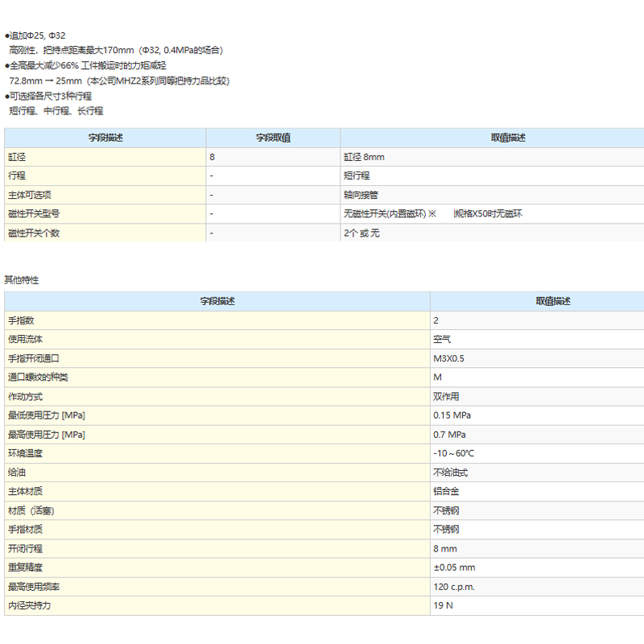Screen dimensions: 644x644
Task: Select the 缸径 8mm description cell
Action: tap(364, 157)
